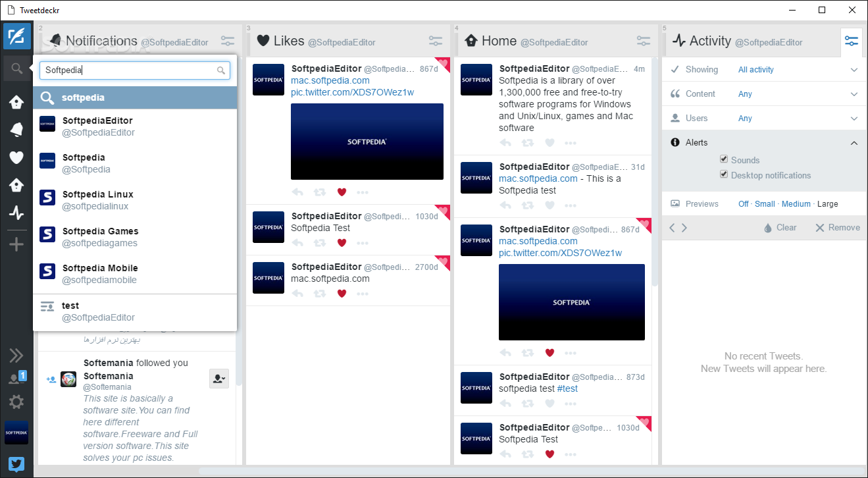This screenshot has height=478, width=868.
Task: Open Notifications column options icon
Action: (228, 41)
